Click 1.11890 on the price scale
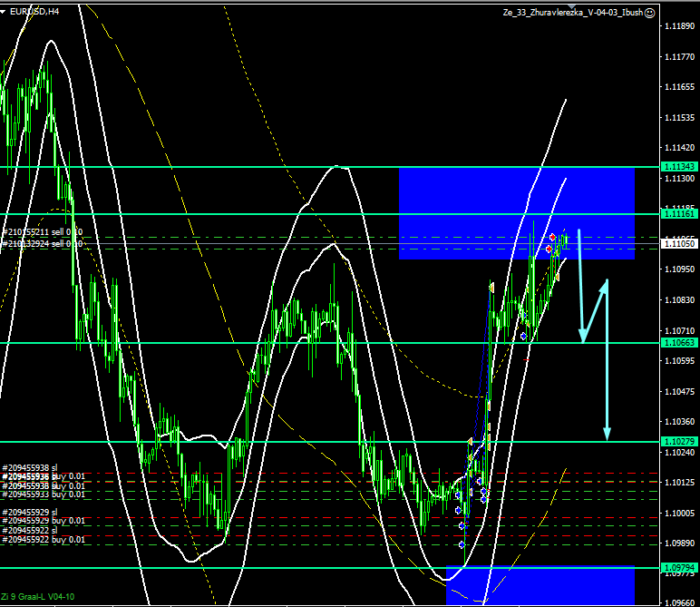This screenshot has height=607, width=700. click(679, 26)
